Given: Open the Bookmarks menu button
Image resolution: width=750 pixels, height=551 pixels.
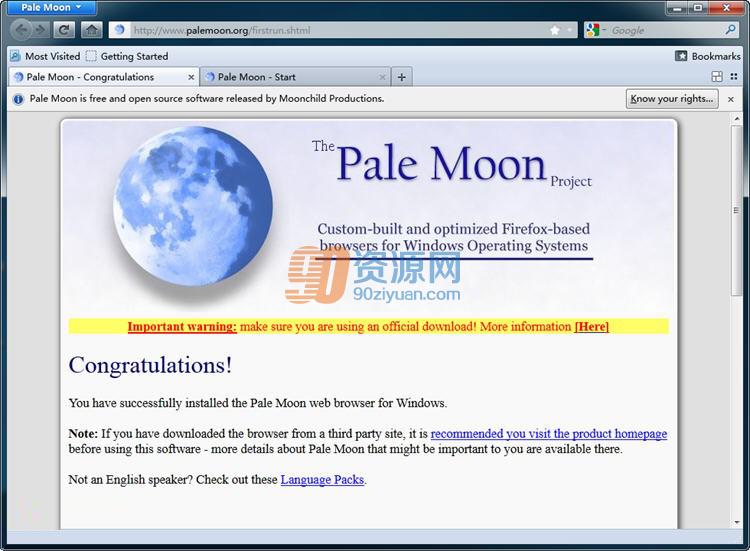Looking at the screenshot, I should pyautogui.click(x=707, y=56).
